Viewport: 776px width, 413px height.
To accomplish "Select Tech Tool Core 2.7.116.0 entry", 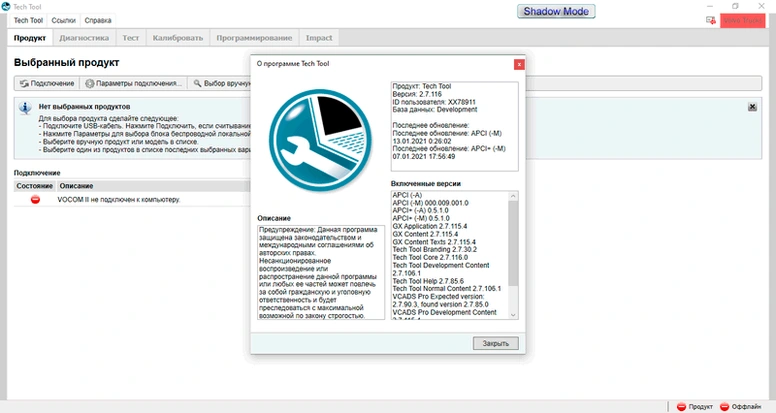I will [430, 257].
